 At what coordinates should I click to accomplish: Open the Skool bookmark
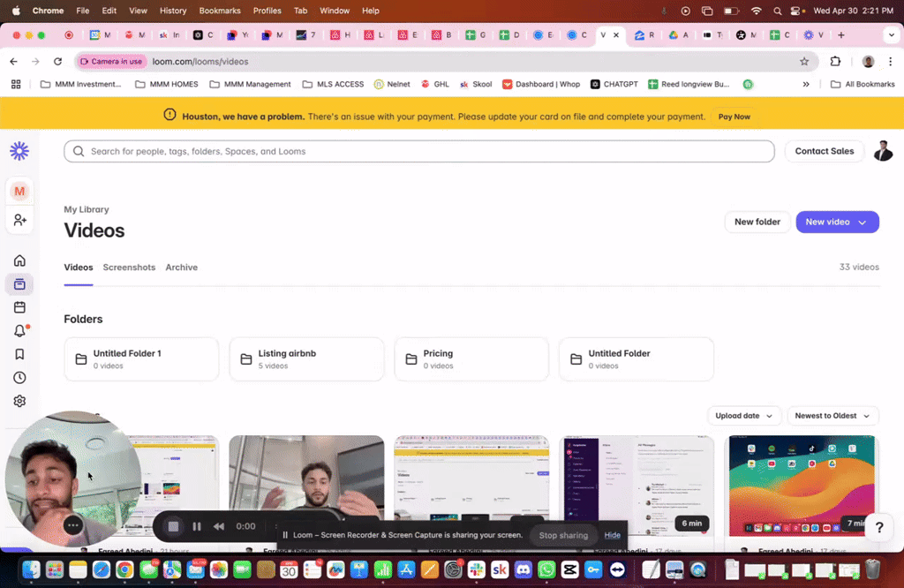point(476,84)
